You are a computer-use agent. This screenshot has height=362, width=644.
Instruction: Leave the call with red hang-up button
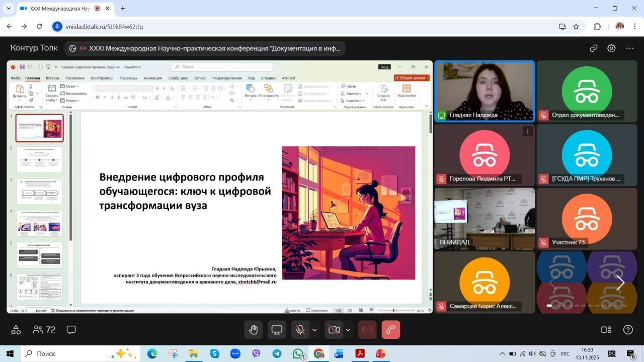pyautogui.click(x=391, y=330)
